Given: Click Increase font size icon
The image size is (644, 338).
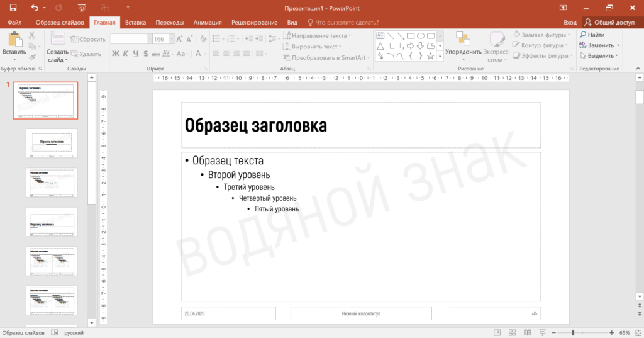Looking at the screenshot, I should (x=179, y=39).
